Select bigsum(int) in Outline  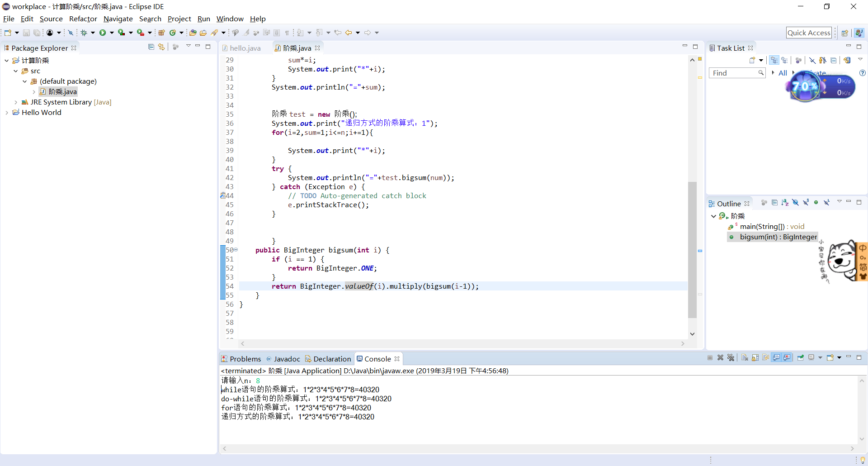pyautogui.click(x=773, y=237)
